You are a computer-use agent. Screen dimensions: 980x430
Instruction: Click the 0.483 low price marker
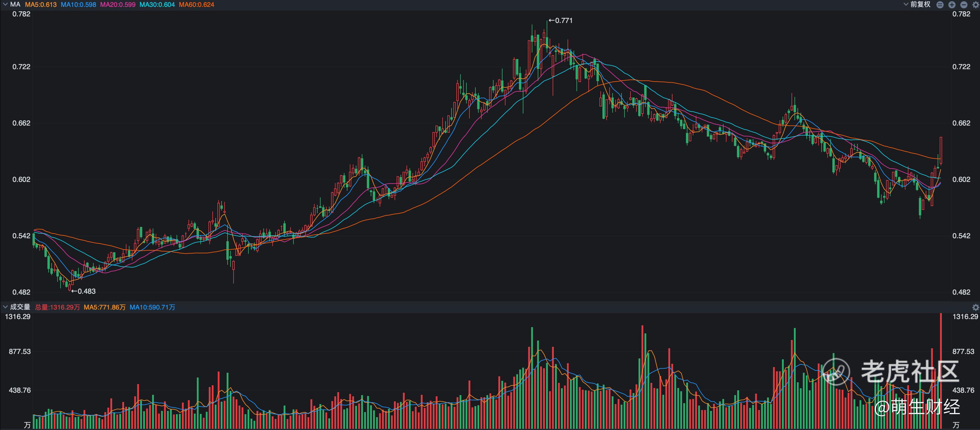[x=84, y=291]
